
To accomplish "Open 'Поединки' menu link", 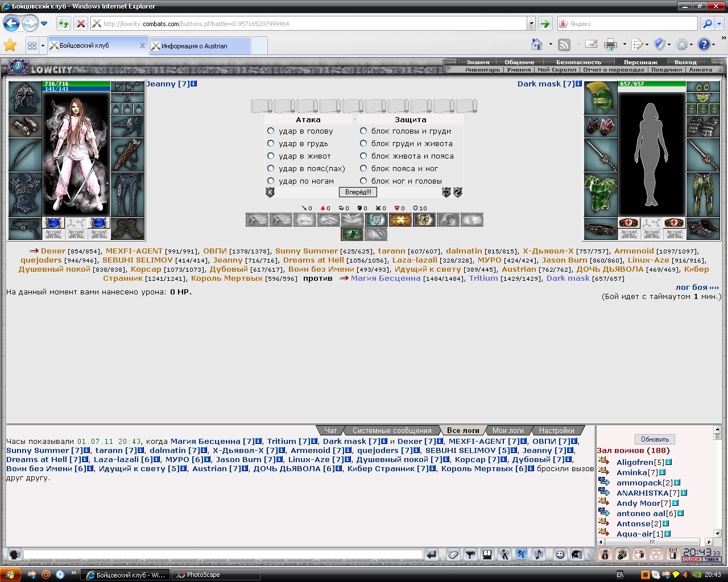I will coord(667,69).
